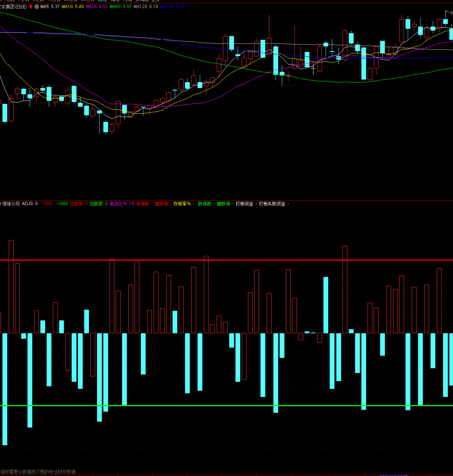The height and width of the screenshot is (476, 453).
Task: Select the yellow MA10: 5.49 label
Action: (73, 7)
